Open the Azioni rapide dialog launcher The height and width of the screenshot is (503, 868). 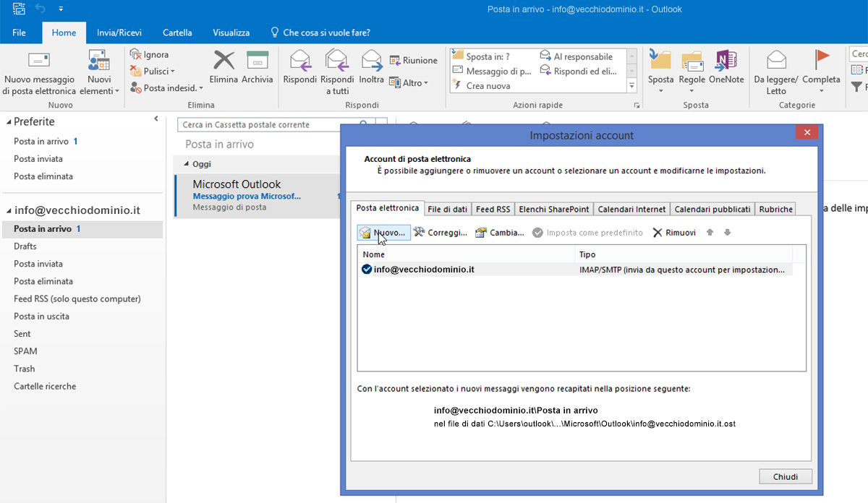[x=637, y=106]
